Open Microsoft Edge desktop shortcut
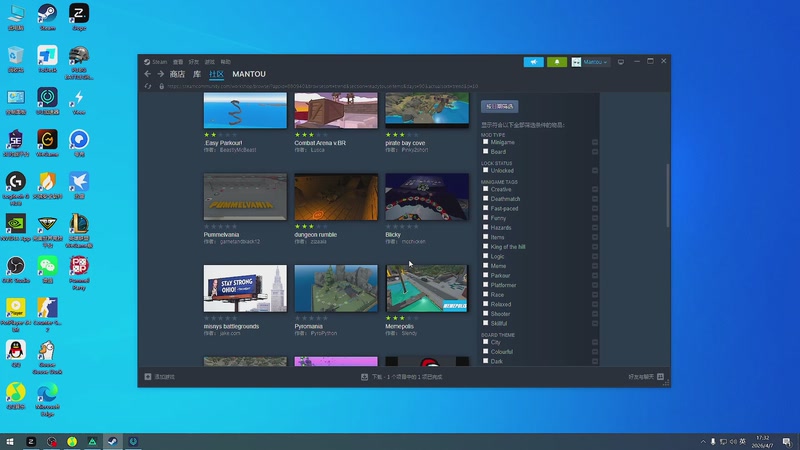The height and width of the screenshot is (450, 800). [47, 399]
